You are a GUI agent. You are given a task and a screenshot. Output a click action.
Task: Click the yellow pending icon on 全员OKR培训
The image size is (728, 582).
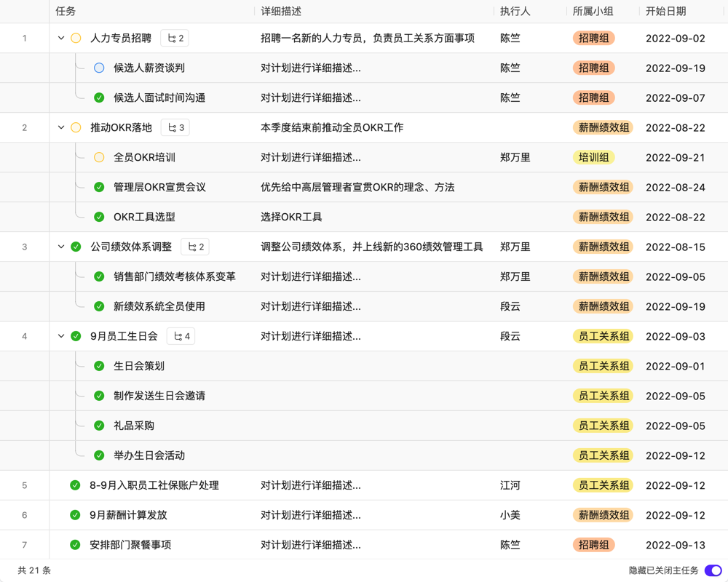(x=98, y=156)
